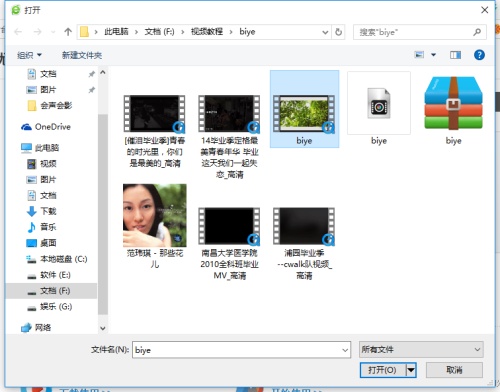This screenshot has height=392, width=500.
Task: Open the dropdown arrow beside 打开(O)
Action: coord(411,370)
